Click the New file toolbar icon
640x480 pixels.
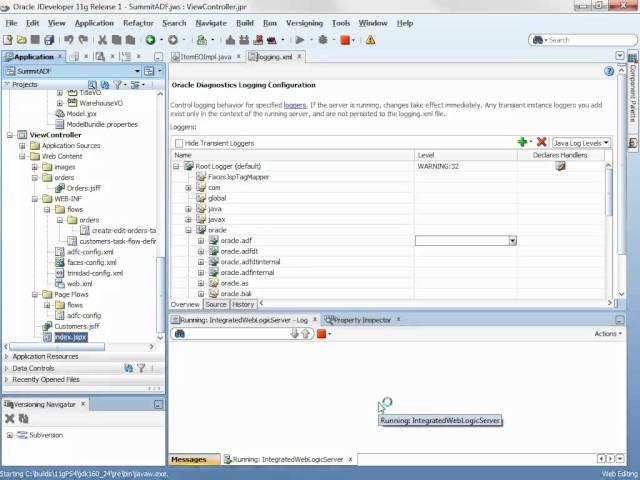click(x=8, y=40)
